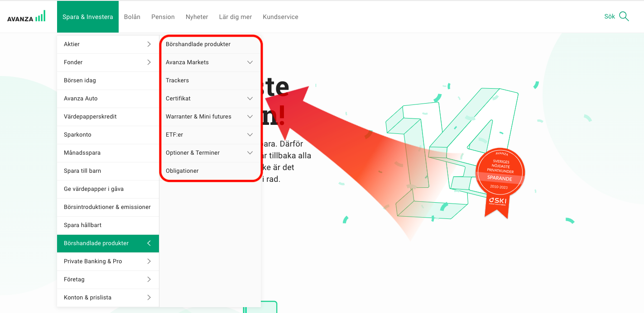
Task: Click the Konton & prislista arrow icon
Action: 149,298
